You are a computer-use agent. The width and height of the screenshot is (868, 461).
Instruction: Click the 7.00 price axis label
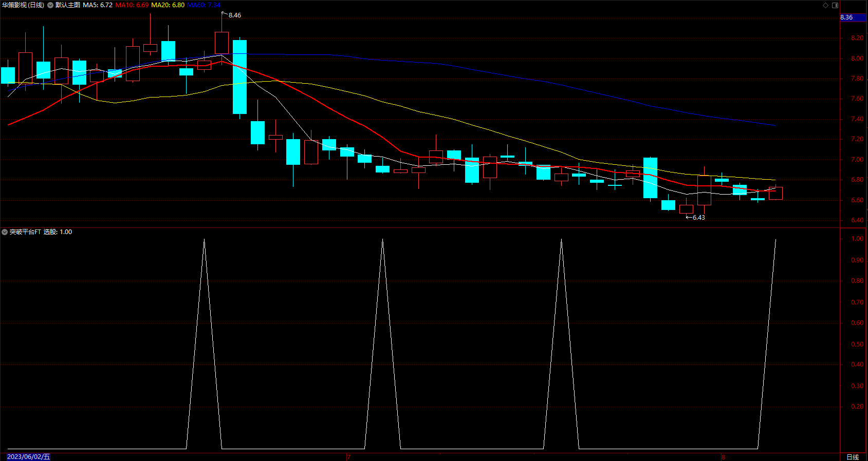coord(857,160)
